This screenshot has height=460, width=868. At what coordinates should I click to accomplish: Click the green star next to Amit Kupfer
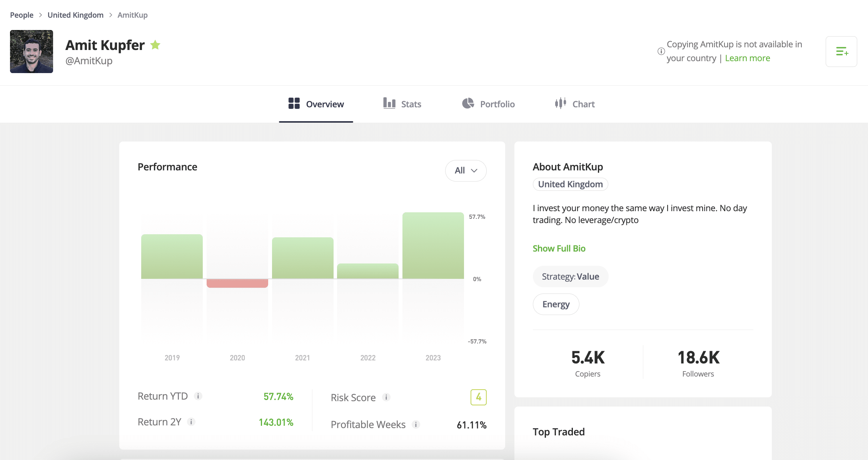(x=155, y=45)
